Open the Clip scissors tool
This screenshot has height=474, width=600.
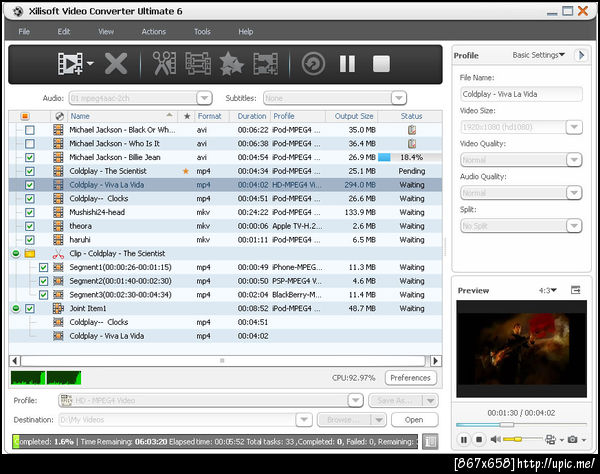[165, 64]
